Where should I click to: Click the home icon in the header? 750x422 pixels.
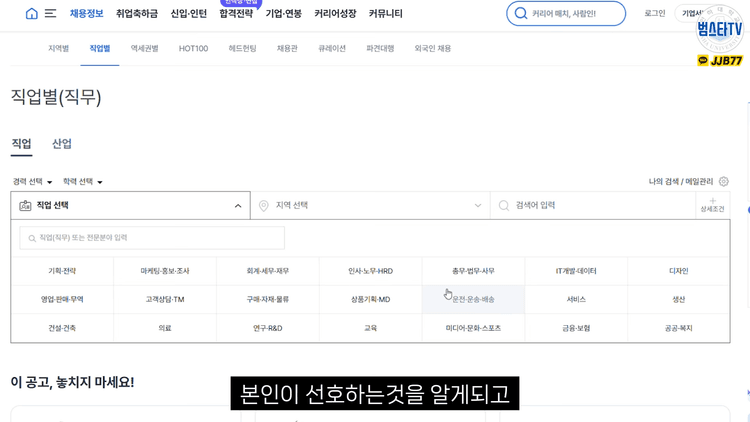31,14
